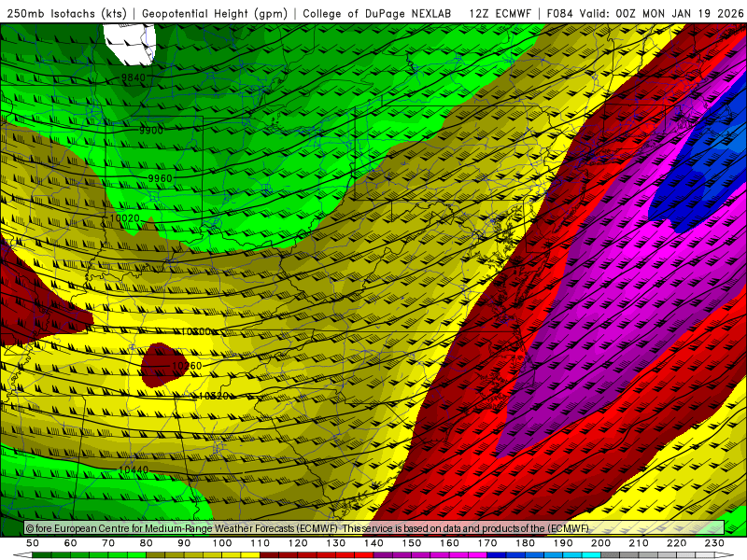The image size is (747, 560).
Task: Click the legend value 210
Action: coord(639,543)
